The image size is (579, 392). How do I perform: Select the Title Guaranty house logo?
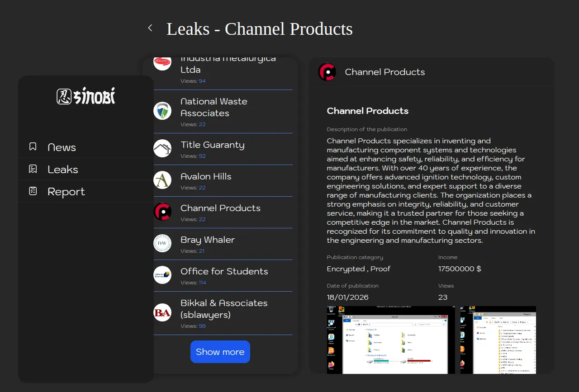coord(162,148)
